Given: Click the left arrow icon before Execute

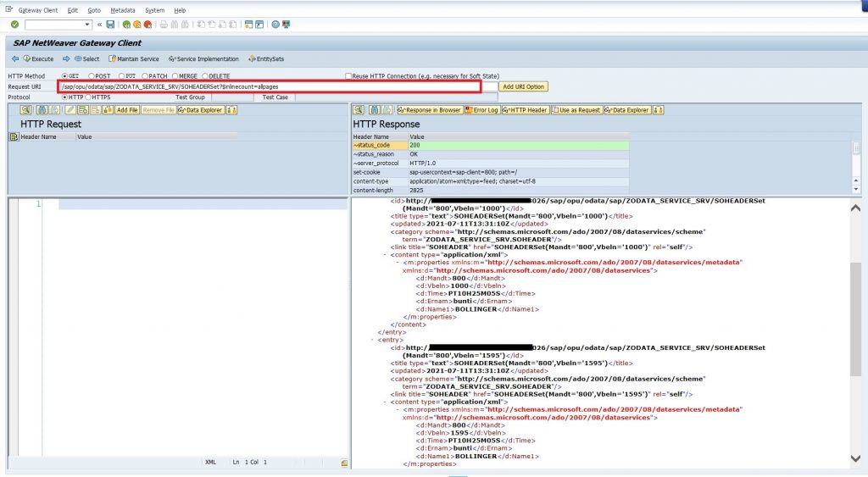Looking at the screenshot, I should pyautogui.click(x=15, y=58).
